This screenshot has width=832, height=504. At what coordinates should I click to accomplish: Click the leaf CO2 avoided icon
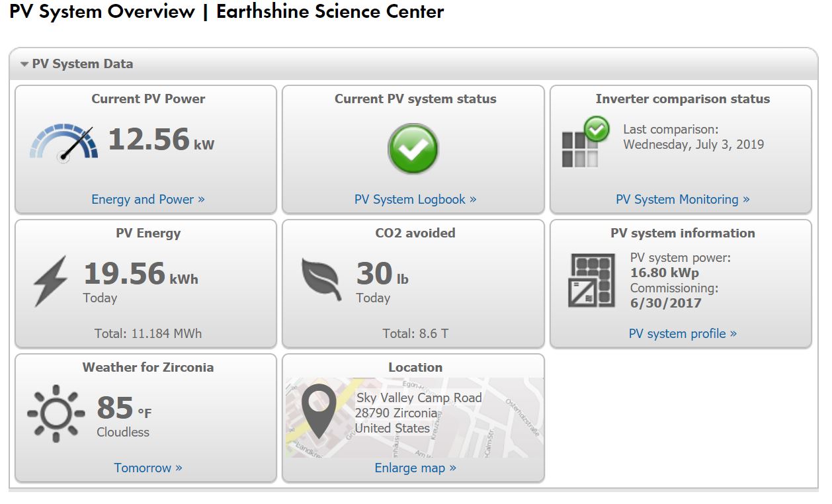321,280
